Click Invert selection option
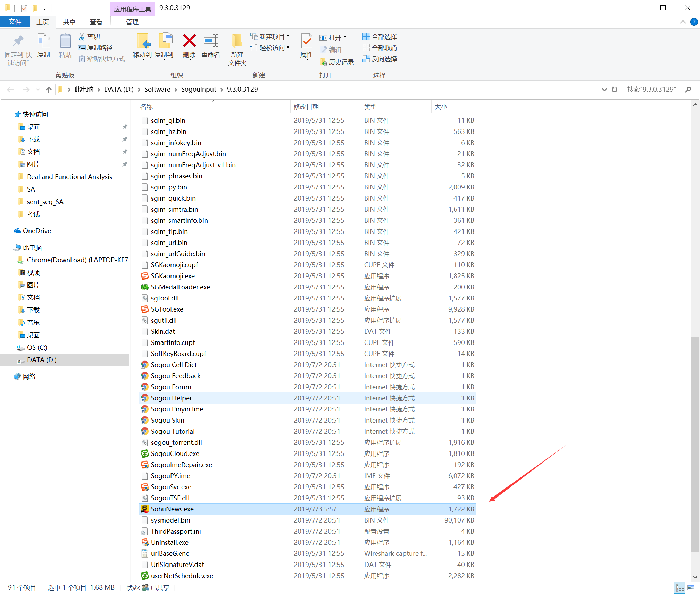 tap(380, 59)
